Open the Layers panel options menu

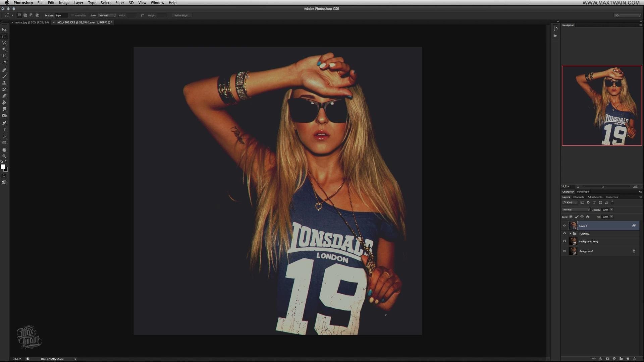(x=640, y=197)
